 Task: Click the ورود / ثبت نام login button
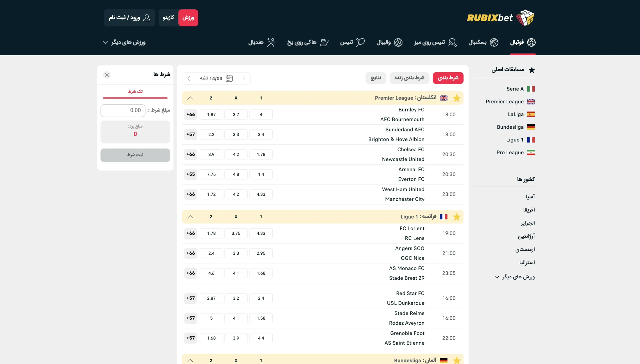click(129, 17)
